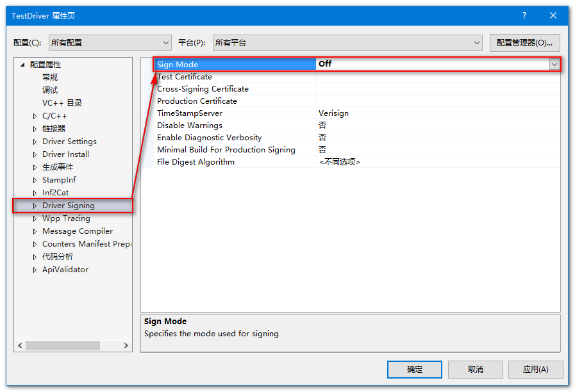Select the Driver Signing tree label
The image size is (575, 392).
[69, 206]
